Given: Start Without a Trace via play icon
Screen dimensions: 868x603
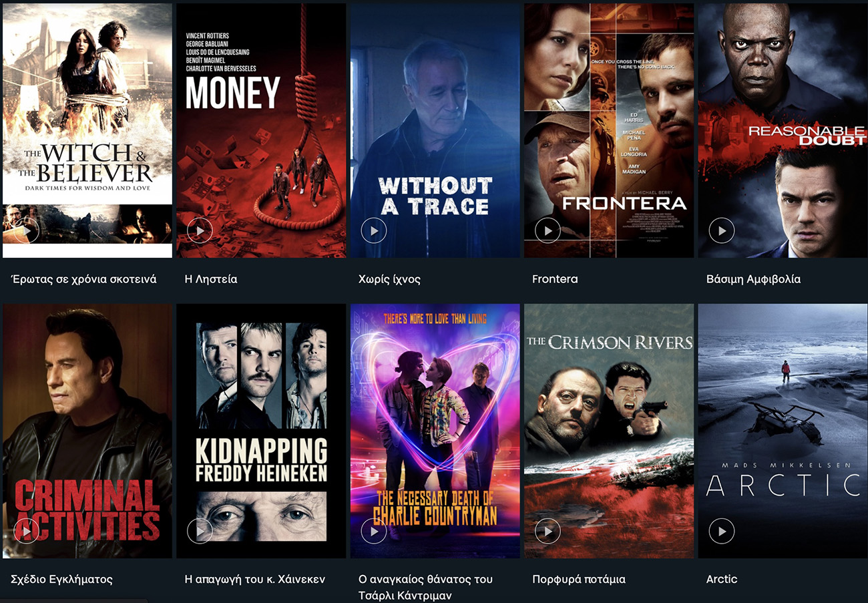Looking at the screenshot, I should coord(374,231).
